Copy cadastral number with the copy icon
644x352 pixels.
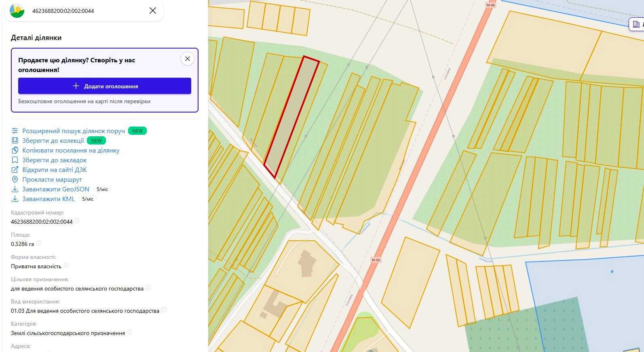pos(77,221)
